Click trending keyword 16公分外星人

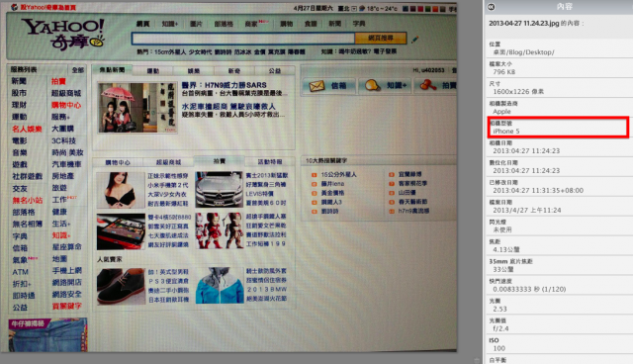point(338,175)
